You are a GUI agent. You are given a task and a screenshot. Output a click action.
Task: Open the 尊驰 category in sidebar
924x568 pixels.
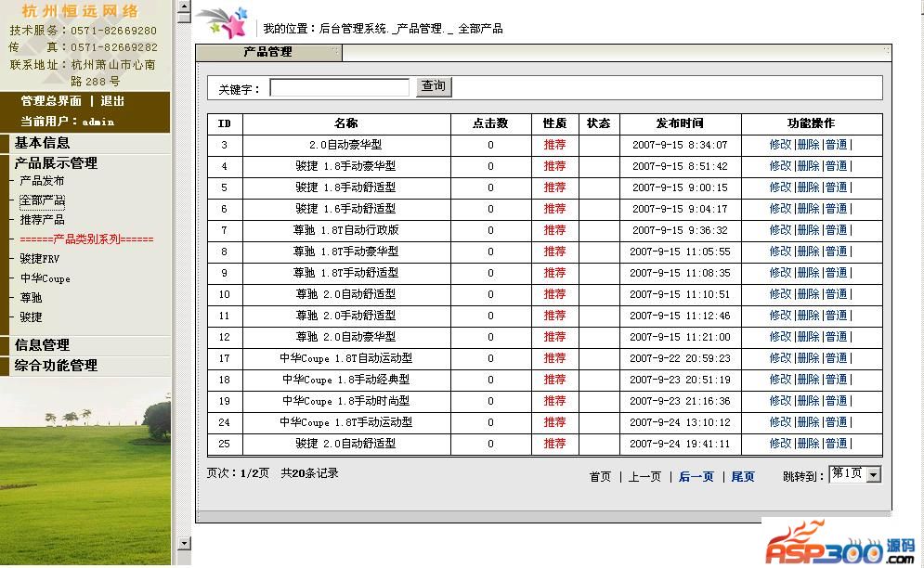tap(31, 298)
